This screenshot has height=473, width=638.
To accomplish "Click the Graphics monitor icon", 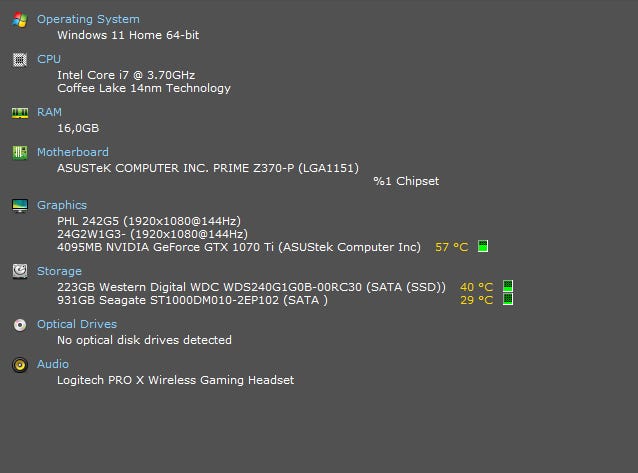I will pos(20,206).
